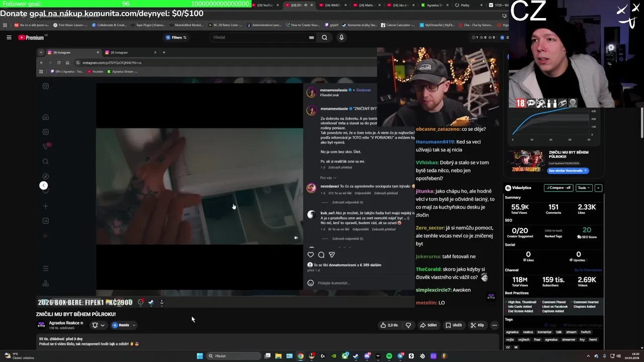Open Spotify from the taskbar
The width and height of the screenshot is (644, 362).
coord(389,356)
